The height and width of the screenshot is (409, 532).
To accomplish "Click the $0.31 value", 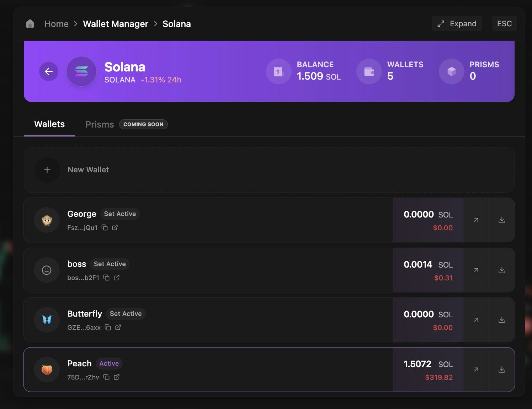I will click(x=443, y=278).
